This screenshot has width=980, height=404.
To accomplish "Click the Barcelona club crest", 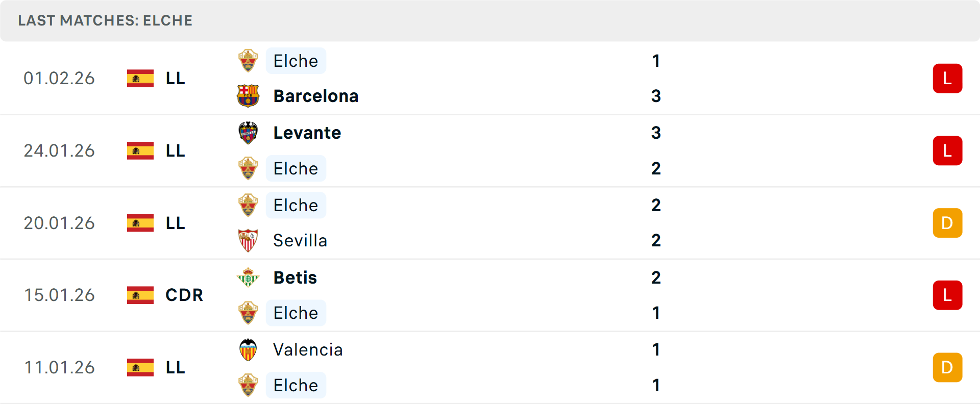I will (248, 96).
